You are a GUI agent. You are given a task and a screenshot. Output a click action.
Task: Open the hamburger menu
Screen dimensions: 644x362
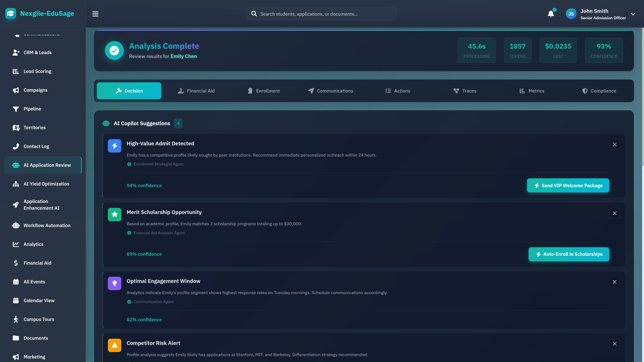(95, 14)
